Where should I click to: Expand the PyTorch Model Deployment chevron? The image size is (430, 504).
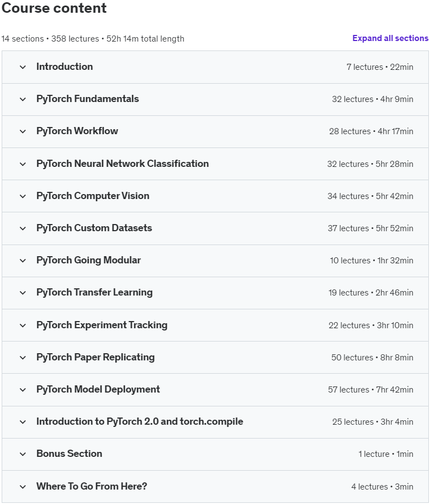tap(23, 390)
